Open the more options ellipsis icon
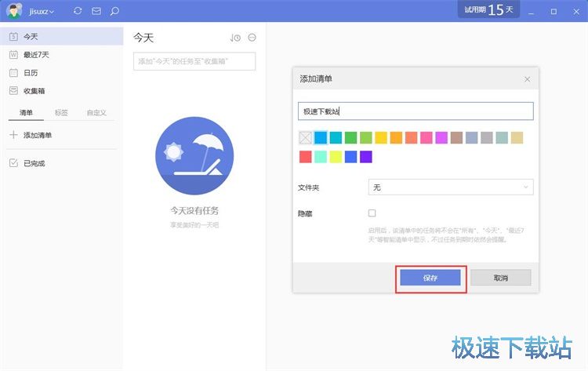The width and height of the screenshot is (588, 371). tap(252, 37)
